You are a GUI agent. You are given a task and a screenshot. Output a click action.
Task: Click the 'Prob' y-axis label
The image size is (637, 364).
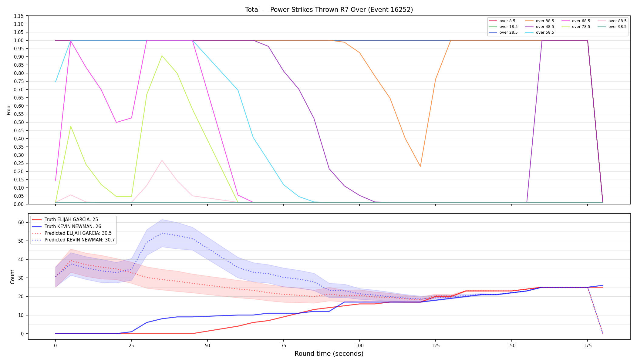click(9, 110)
